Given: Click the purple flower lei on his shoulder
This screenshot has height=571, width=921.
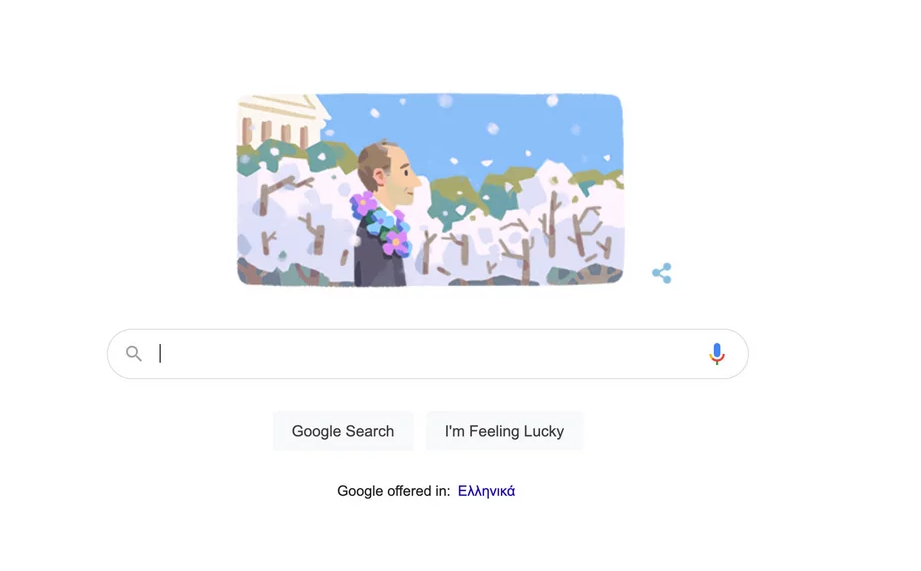Looking at the screenshot, I should (382, 224).
